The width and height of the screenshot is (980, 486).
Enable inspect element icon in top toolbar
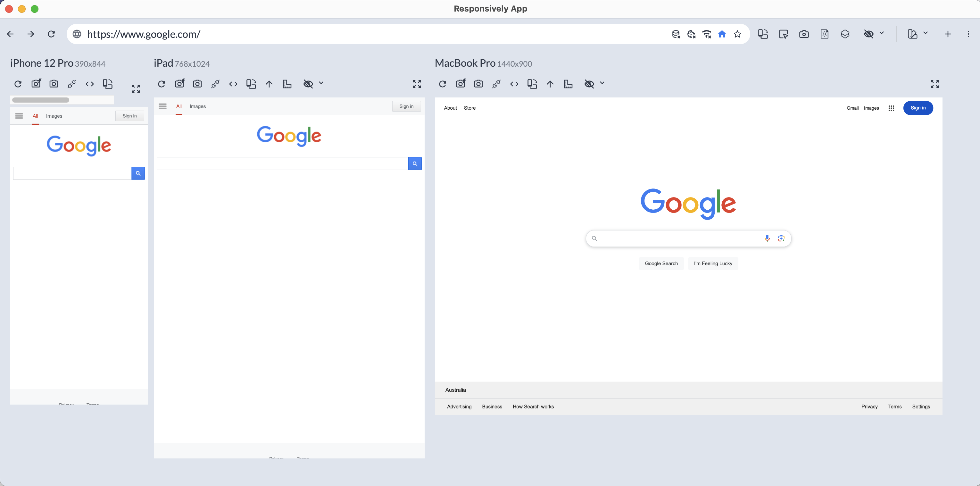pos(784,34)
